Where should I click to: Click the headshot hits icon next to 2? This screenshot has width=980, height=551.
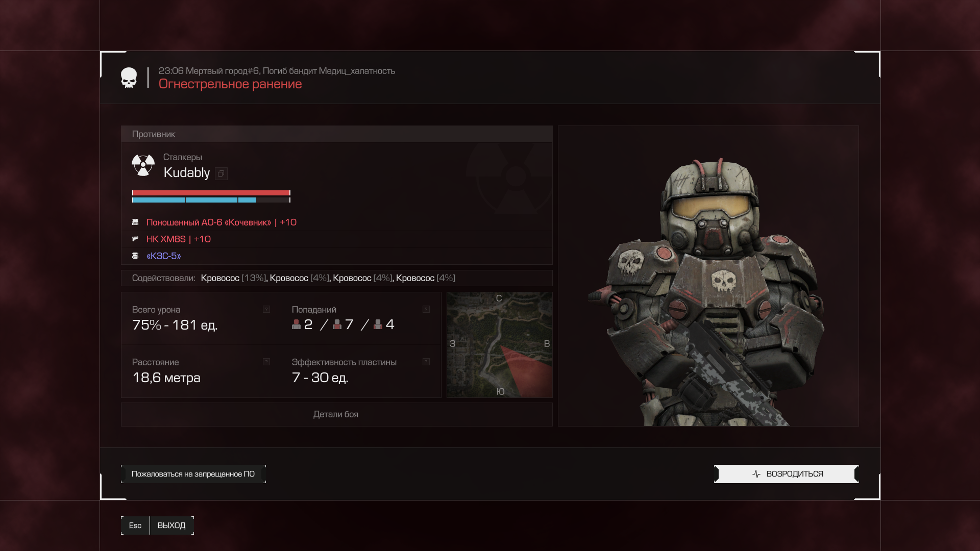pyautogui.click(x=296, y=324)
